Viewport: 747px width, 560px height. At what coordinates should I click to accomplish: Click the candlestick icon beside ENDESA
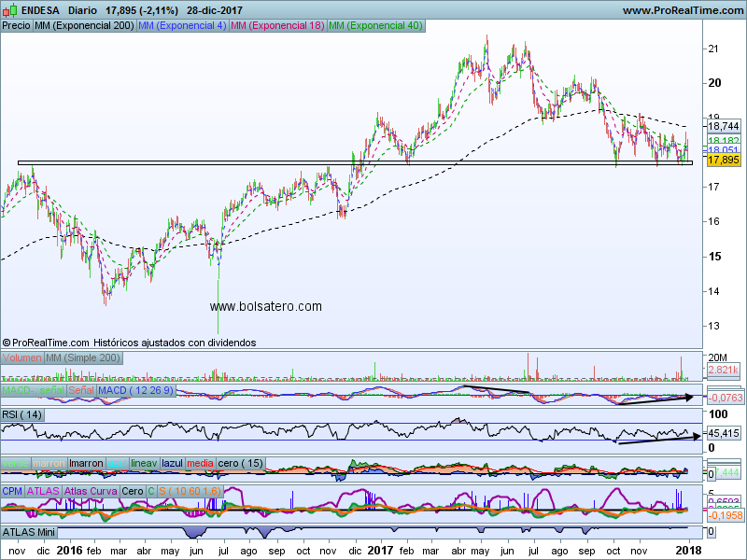(9, 10)
